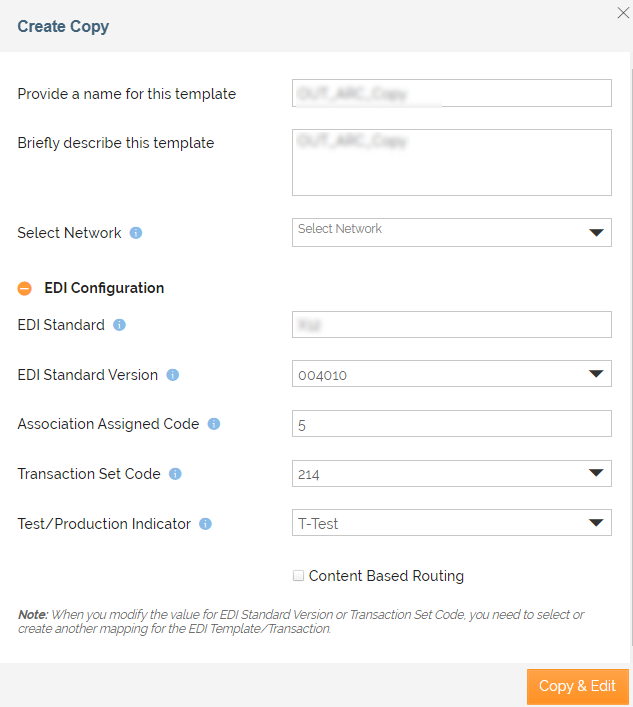Screen dimensions: 633x707
Task: Click info icon beside Transaction Set Code
Action: click(175, 474)
